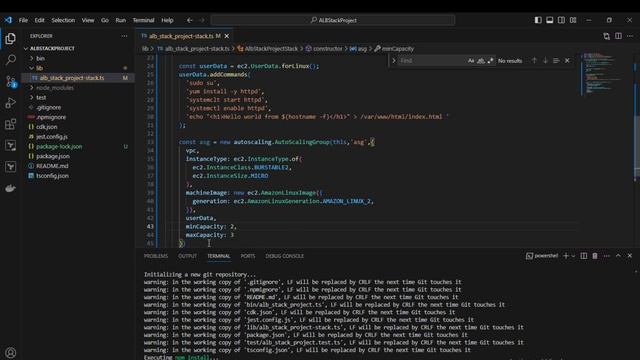Expand the replace toggle chevron in find widget

point(394,61)
